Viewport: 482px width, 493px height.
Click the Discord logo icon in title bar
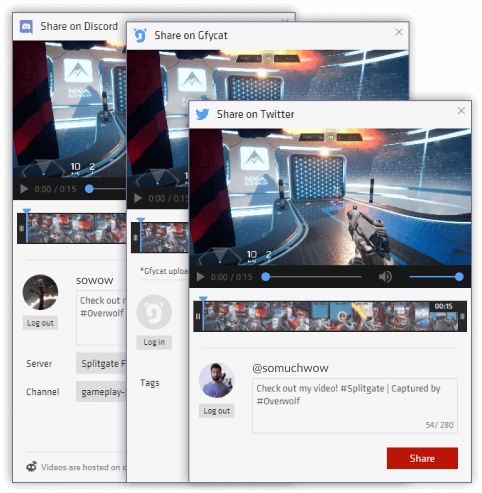coord(26,26)
